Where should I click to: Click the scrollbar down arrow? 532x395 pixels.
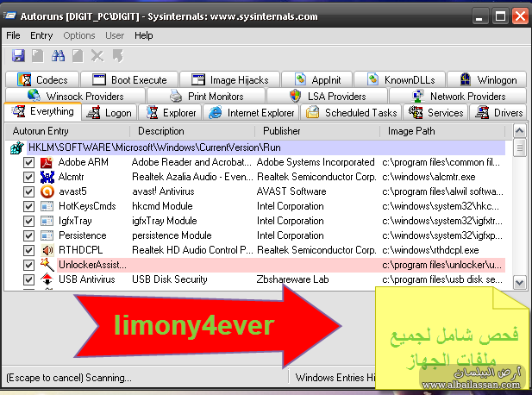point(519,282)
